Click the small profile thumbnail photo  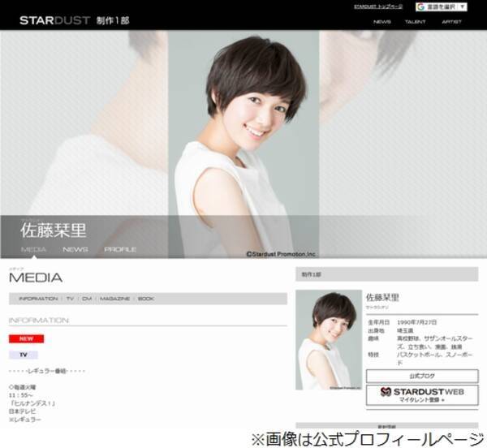click(329, 339)
